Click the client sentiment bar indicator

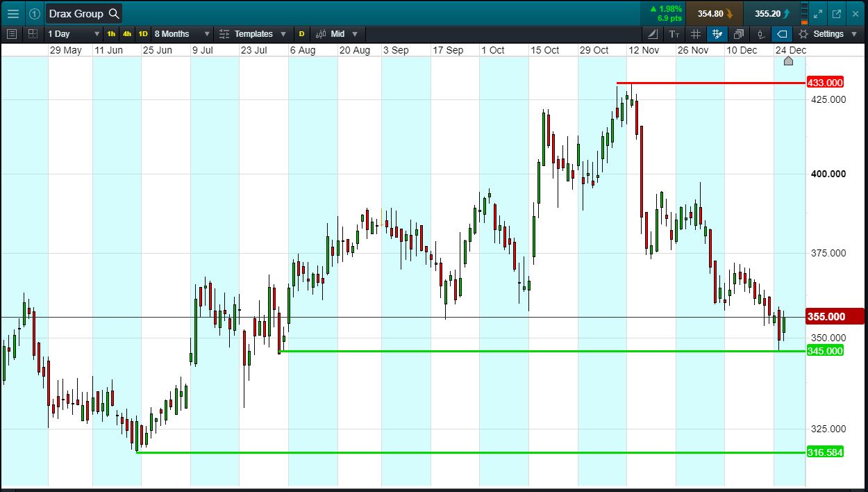(805, 13)
